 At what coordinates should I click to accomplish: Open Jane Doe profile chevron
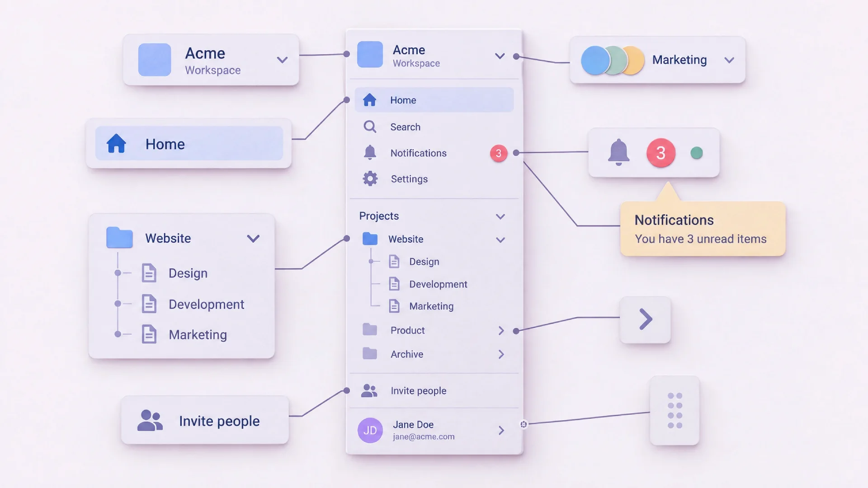pos(501,430)
